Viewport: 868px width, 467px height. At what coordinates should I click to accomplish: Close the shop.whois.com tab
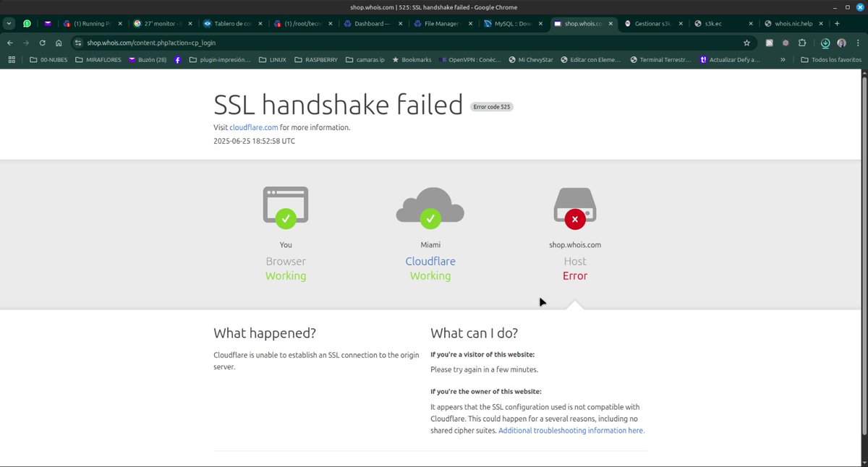(x=611, y=23)
